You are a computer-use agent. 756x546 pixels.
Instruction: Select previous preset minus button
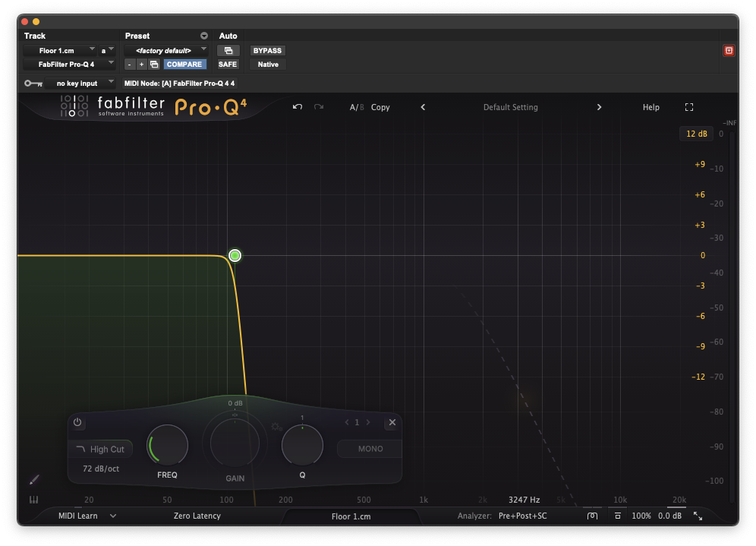point(129,64)
